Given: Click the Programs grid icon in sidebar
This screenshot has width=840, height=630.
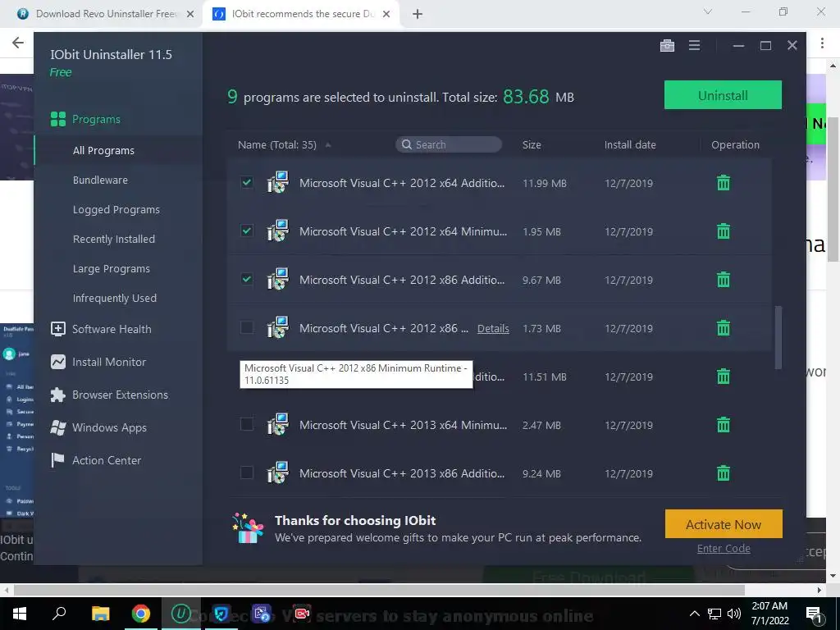Looking at the screenshot, I should (x=58, y=119).
